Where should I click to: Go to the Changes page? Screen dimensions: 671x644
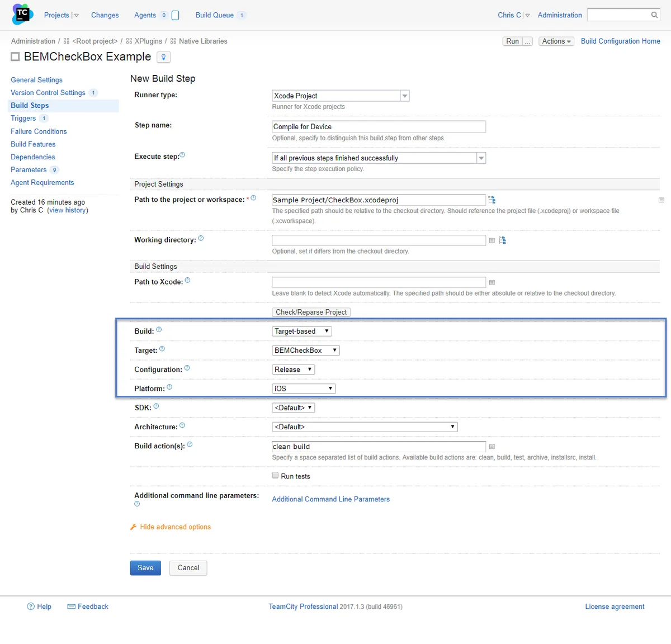105,15
